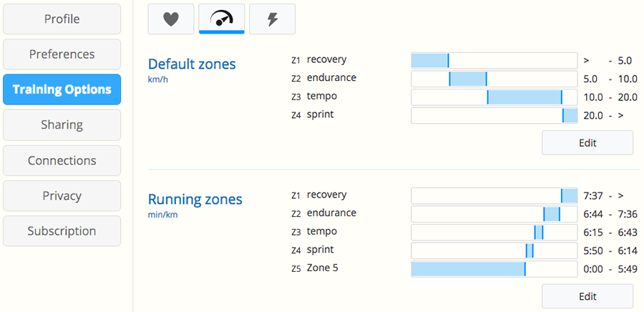Image resolution: width=644 pixels, height=312 pixels.
Task: Open the Sharing settings
Action: pos(62,125)
